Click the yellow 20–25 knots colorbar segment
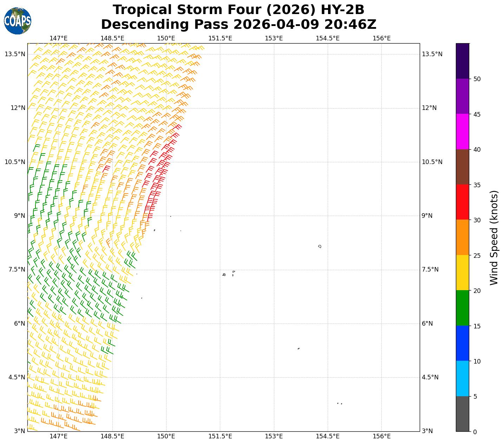This screenshot has height=444, width=504. coord(462,273)
